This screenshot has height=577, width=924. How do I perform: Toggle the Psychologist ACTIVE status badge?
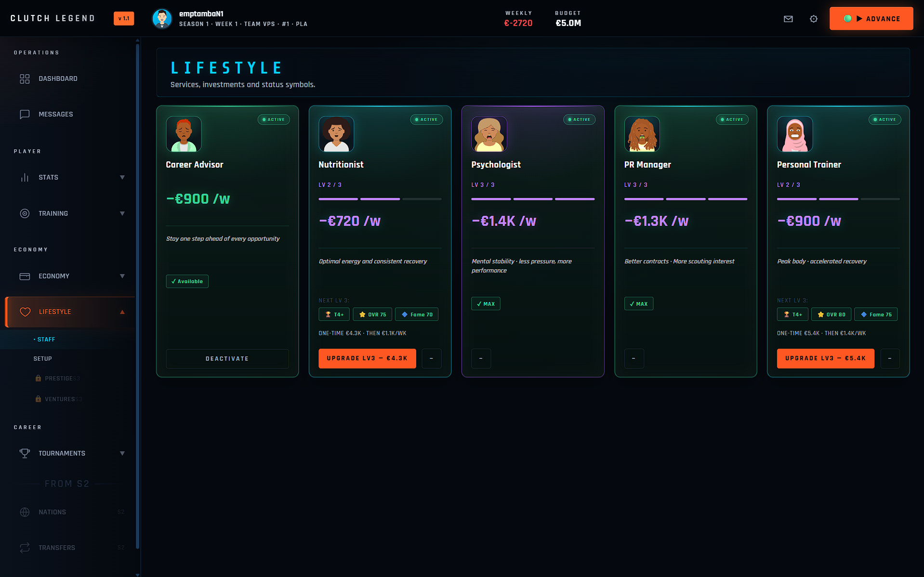579,119
